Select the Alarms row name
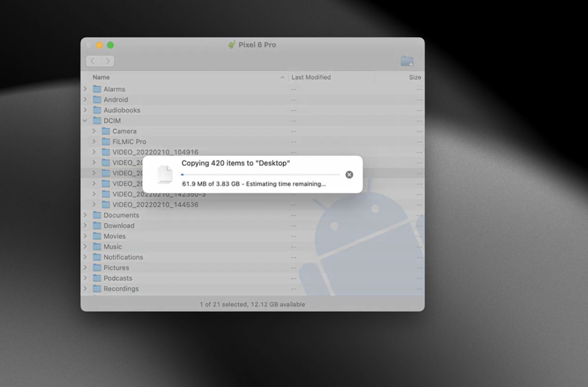The image size is (588, 387). pos(114,89)
